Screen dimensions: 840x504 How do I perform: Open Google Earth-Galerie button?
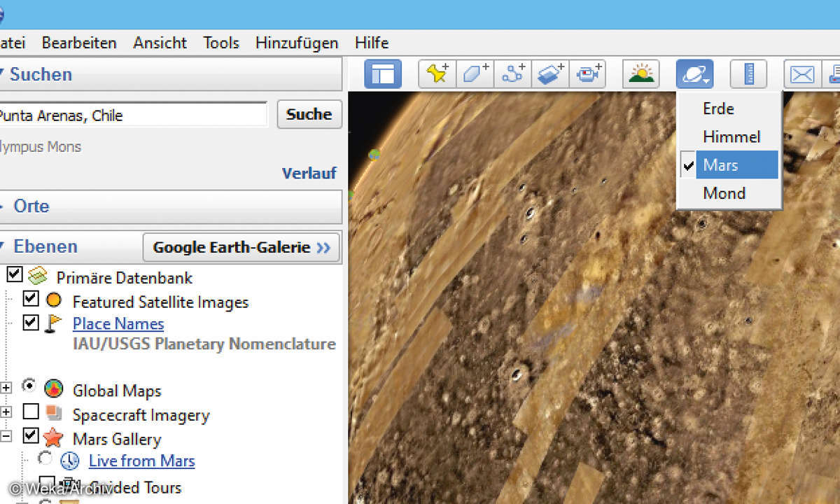241,247
